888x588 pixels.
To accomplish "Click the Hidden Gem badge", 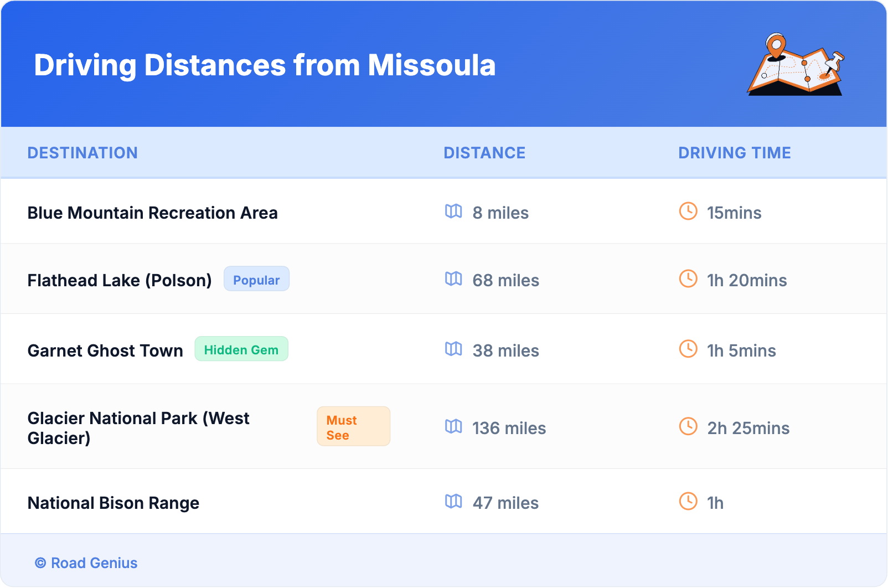I will pos(241,349).
